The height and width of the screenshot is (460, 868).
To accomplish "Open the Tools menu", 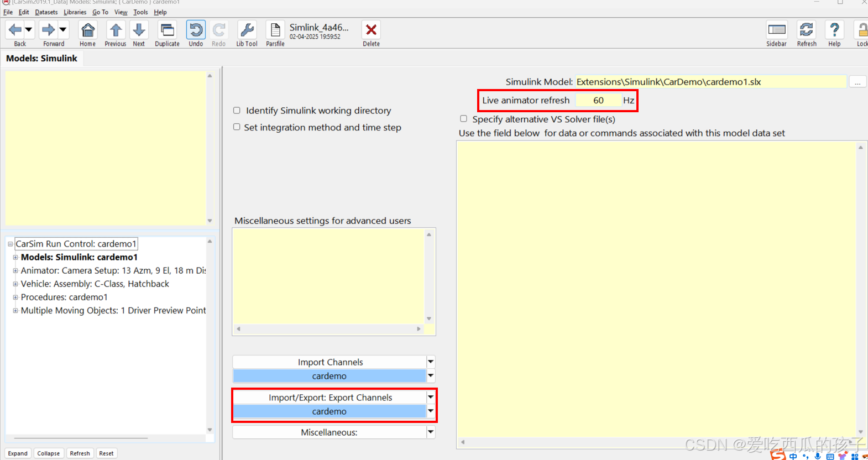I will (140, 12).
